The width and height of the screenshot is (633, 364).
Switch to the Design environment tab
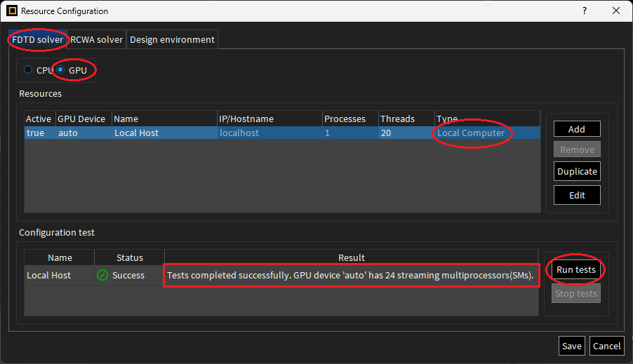(x=172, y=40)
